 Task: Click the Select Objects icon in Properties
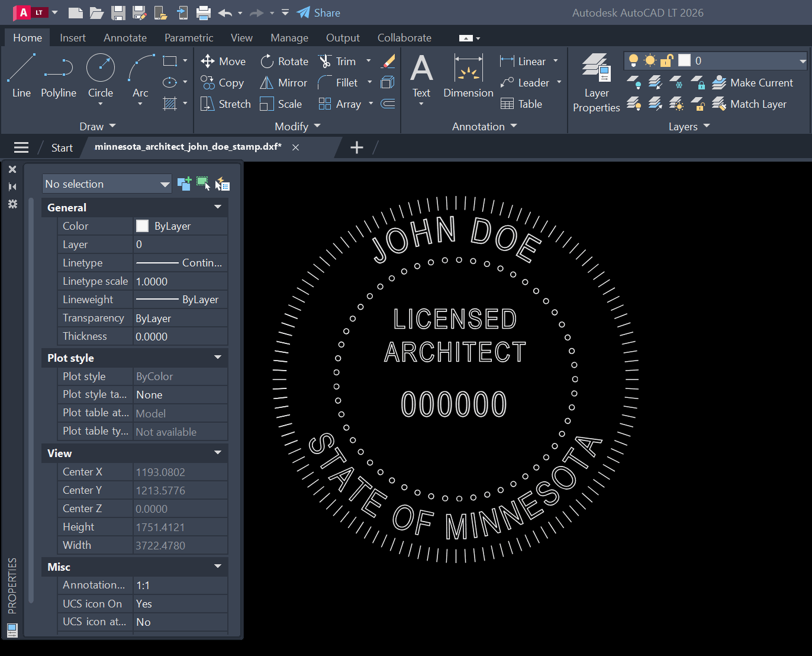pos(203,184)
